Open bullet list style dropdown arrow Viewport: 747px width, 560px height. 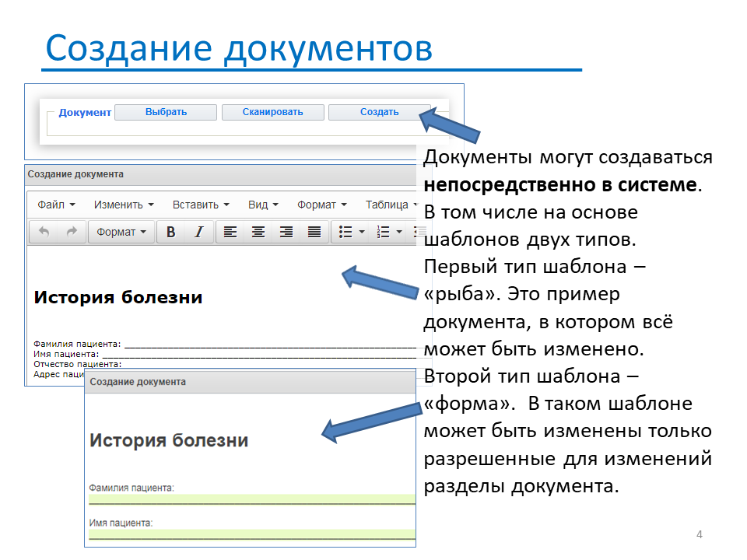(x=362, y=232)
